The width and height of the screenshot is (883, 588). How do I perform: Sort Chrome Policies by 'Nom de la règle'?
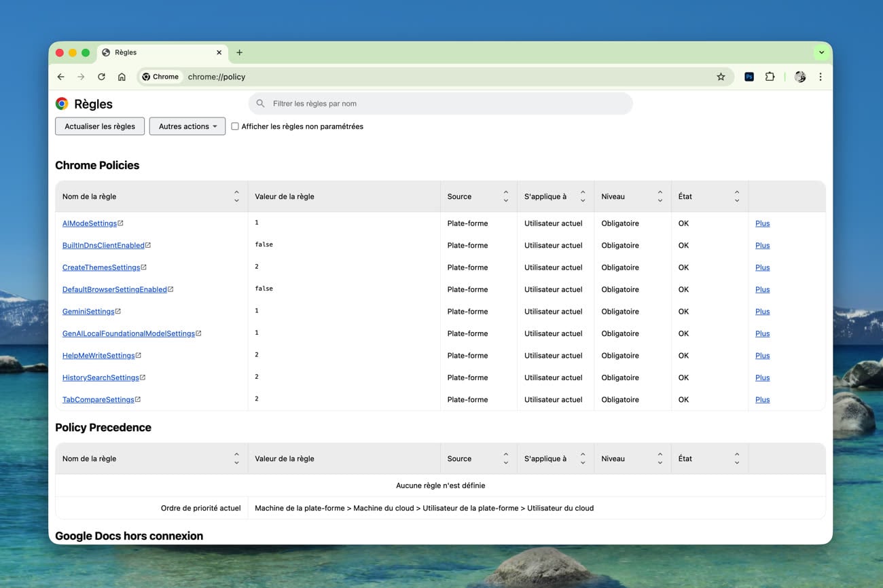tap(236, 196)
